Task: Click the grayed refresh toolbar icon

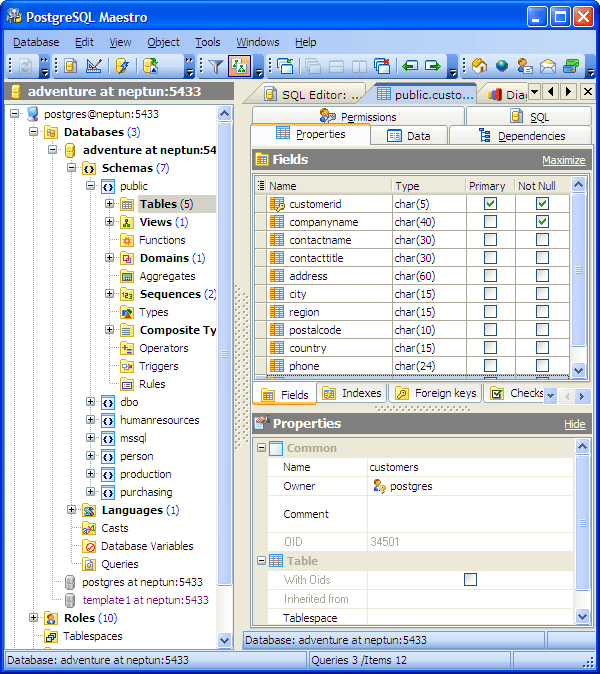Action: [25, 66]
